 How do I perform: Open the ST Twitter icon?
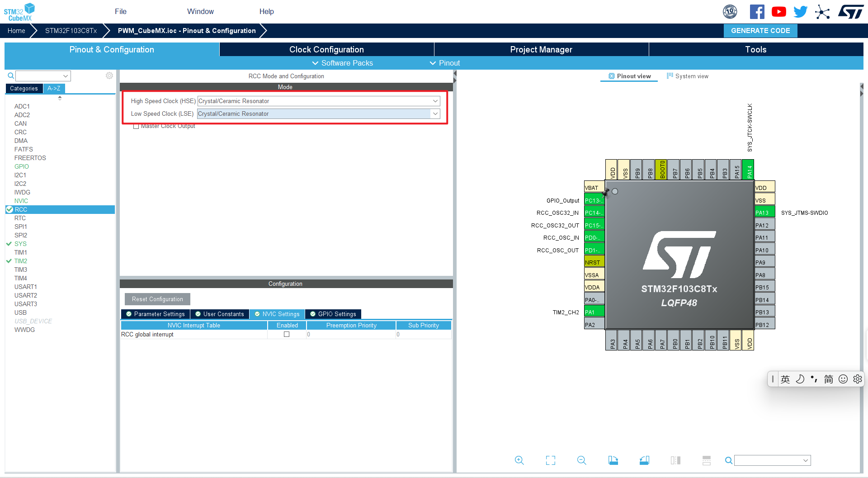click(x=800, y=12)
